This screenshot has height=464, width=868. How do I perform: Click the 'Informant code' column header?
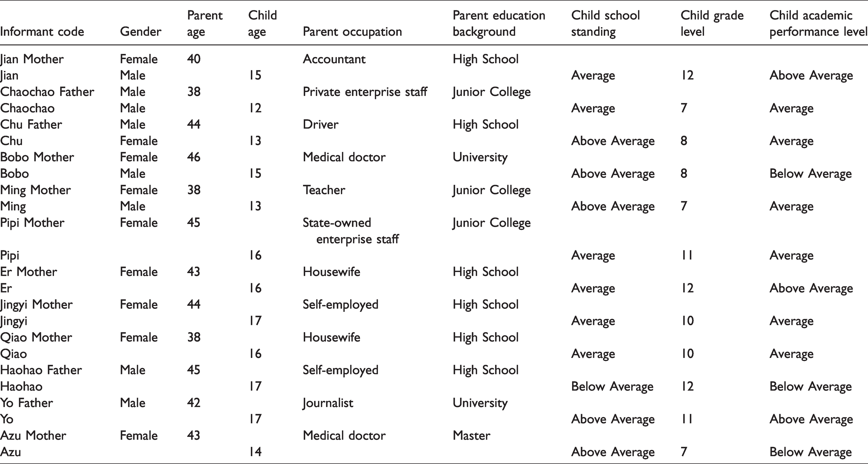(x=42, y=32)
